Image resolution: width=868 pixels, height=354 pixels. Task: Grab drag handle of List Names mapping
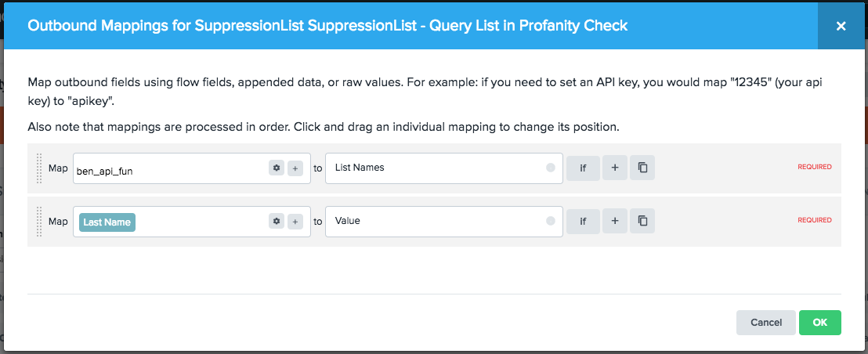point(39,168)
